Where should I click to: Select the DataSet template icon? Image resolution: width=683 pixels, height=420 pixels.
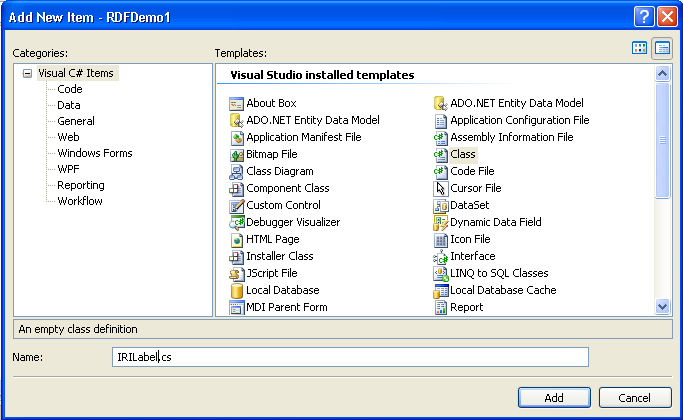[440, 205]
